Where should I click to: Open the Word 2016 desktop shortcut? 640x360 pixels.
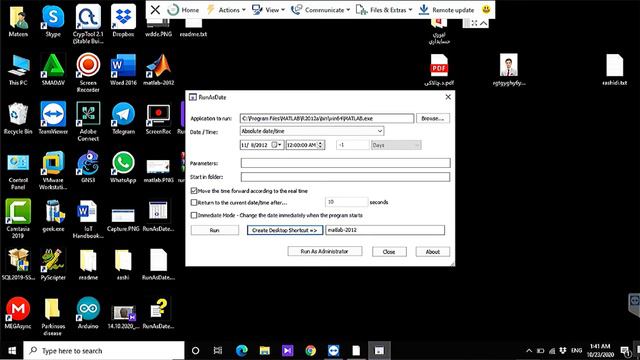tap(123, 69)
